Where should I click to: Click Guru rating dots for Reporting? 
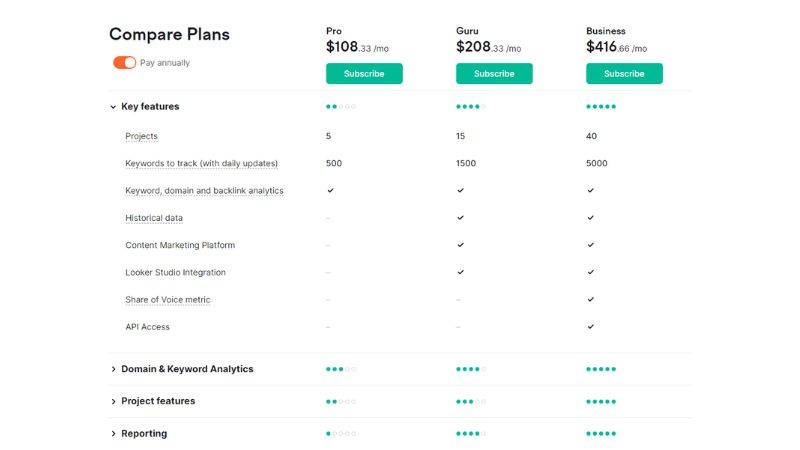[x=471, y=434]
